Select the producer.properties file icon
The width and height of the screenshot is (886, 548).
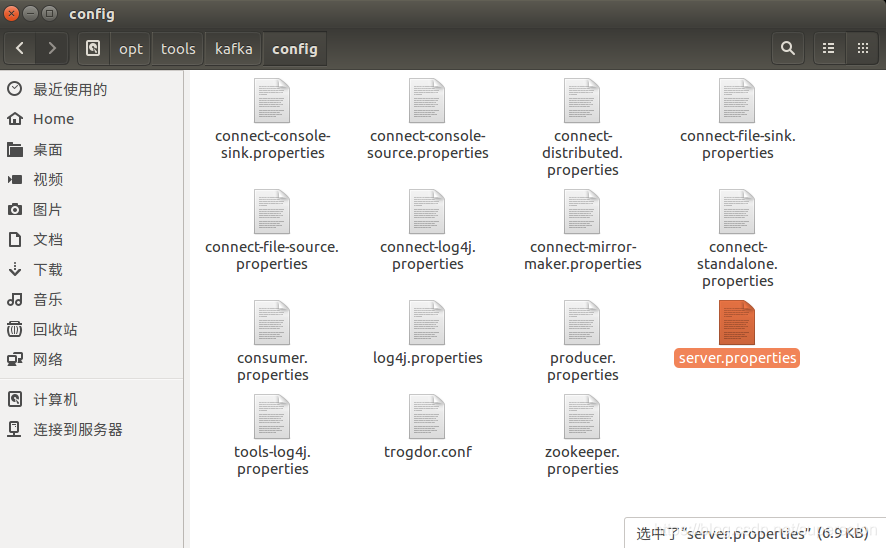pyautogui.click(x=582, y=323)
